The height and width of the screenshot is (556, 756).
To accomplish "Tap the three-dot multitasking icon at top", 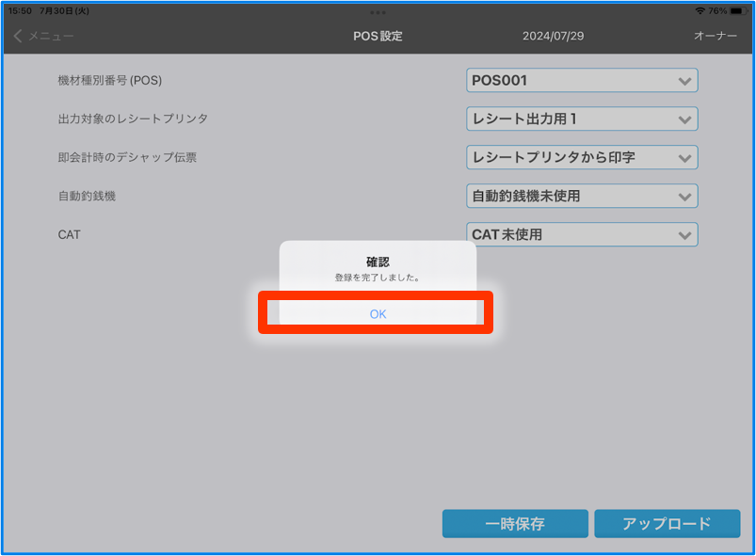I will click(378, 12).
